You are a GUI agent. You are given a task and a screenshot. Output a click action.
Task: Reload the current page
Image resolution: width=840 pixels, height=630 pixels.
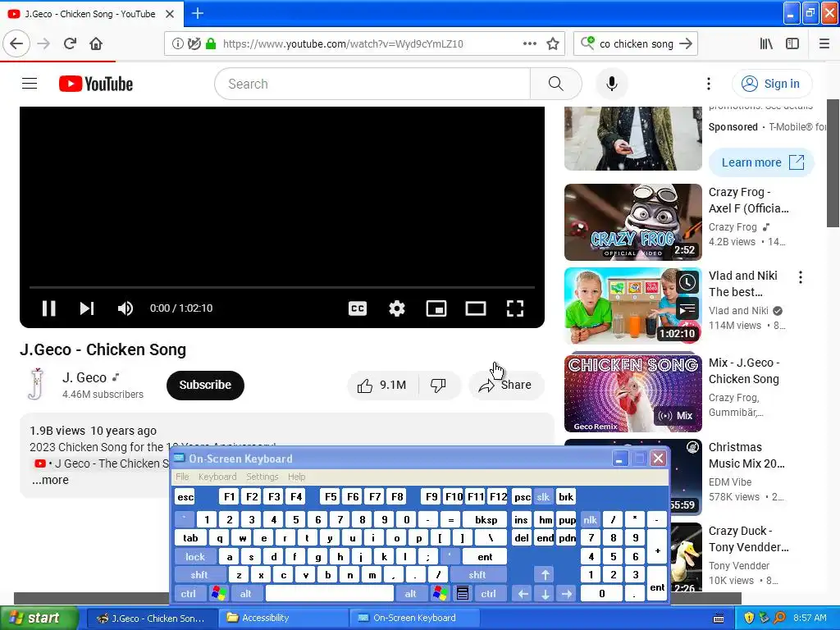pos(70,43)
